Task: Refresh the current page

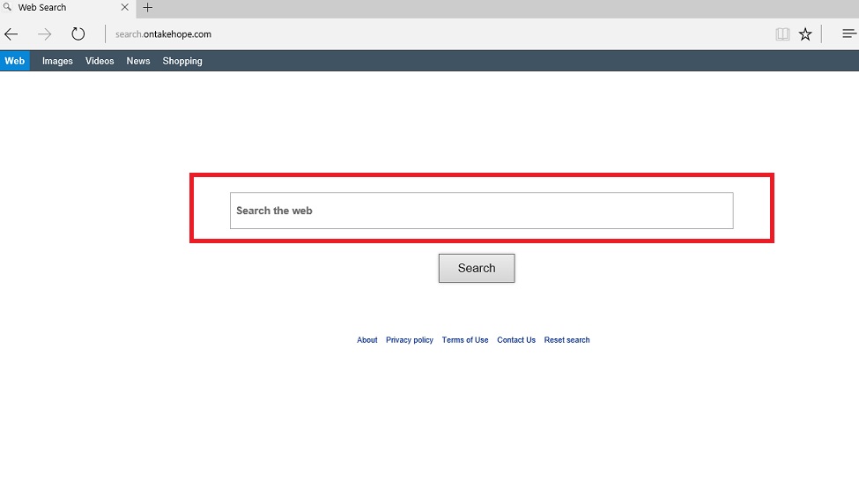Action: 78,34
